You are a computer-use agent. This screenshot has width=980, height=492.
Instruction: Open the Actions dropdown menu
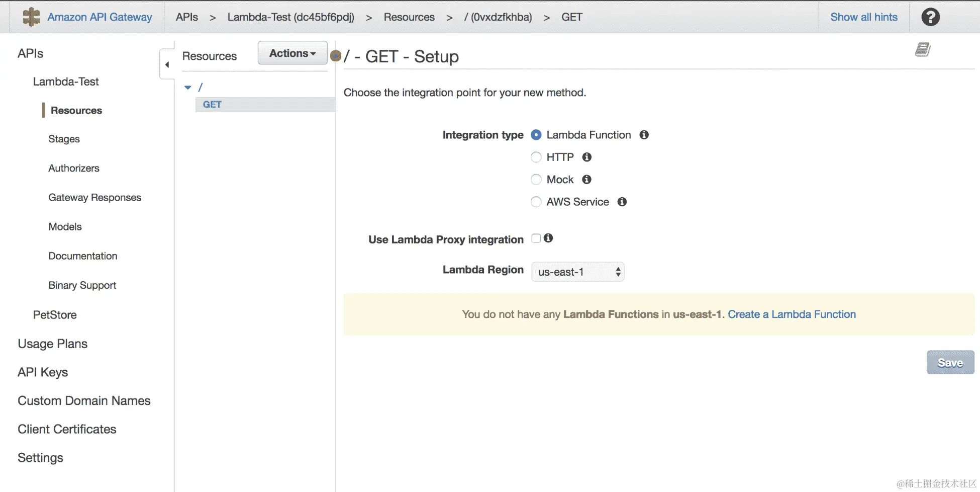click(x=292, y=53)
